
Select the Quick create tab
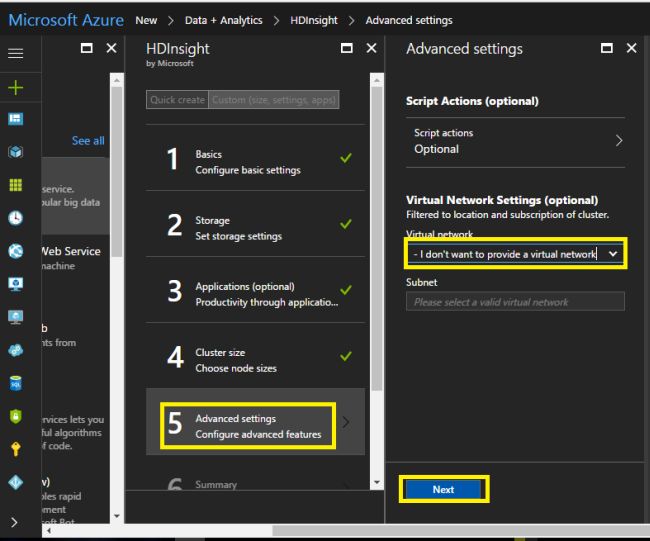(177, 100)
